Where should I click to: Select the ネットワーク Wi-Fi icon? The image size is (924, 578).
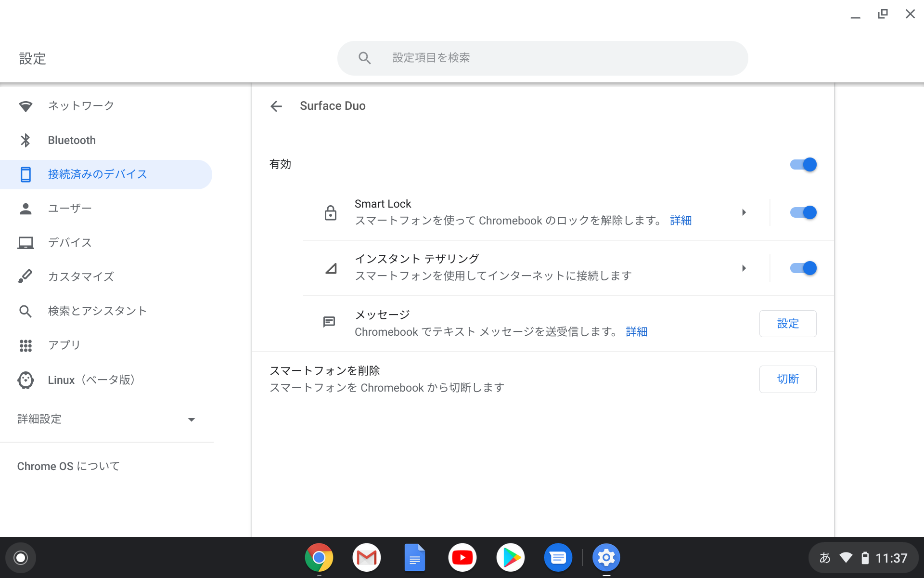(26, 105)
